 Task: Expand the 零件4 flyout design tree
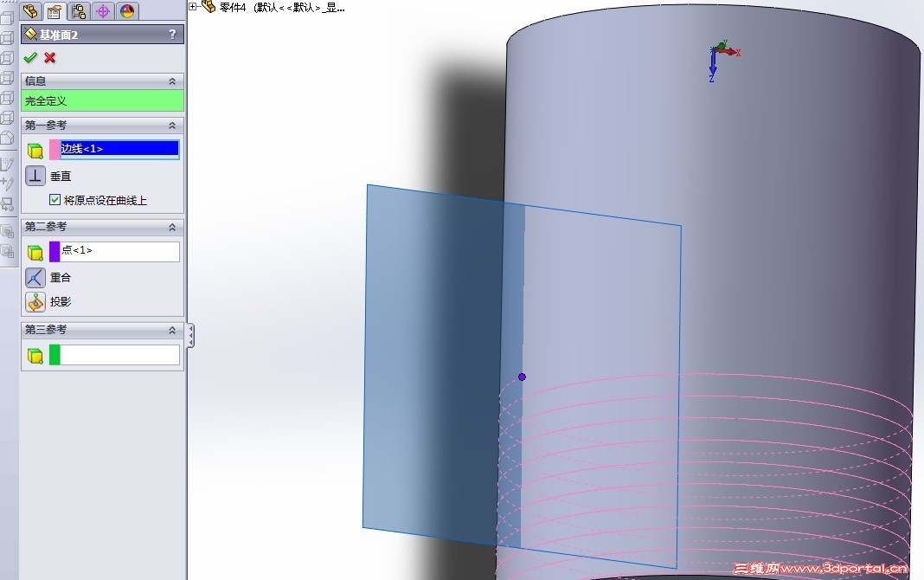[x=193, y=6]
